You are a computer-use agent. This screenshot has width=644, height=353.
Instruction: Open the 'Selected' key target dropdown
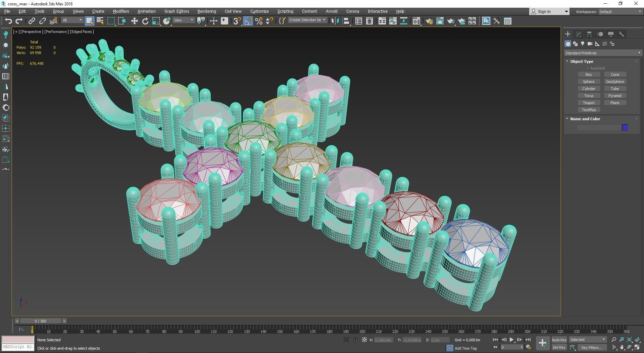588,340
